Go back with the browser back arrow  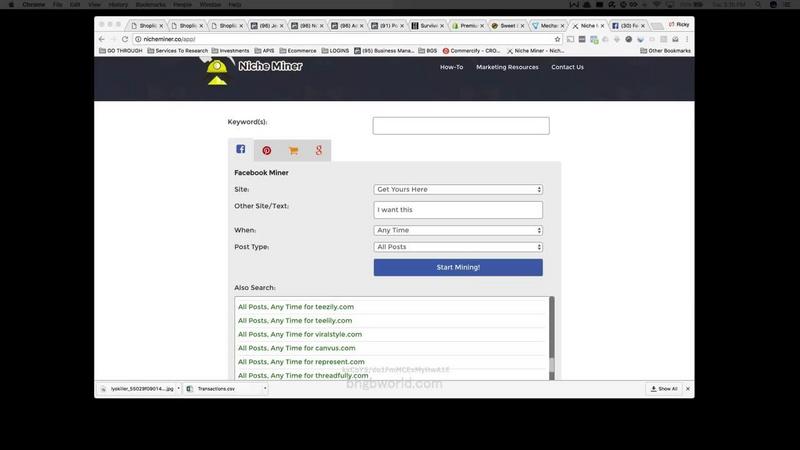pyautogui.click(x=102, y=39)
